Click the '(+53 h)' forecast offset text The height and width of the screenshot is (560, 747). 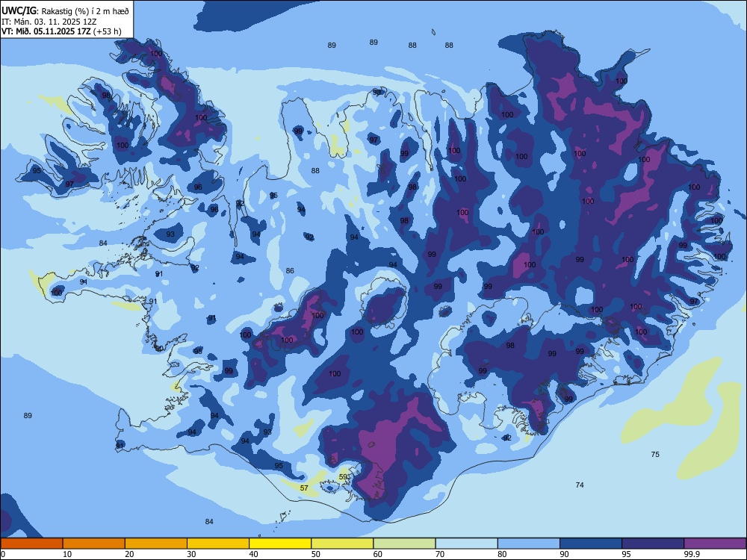[x=108, y=31]
